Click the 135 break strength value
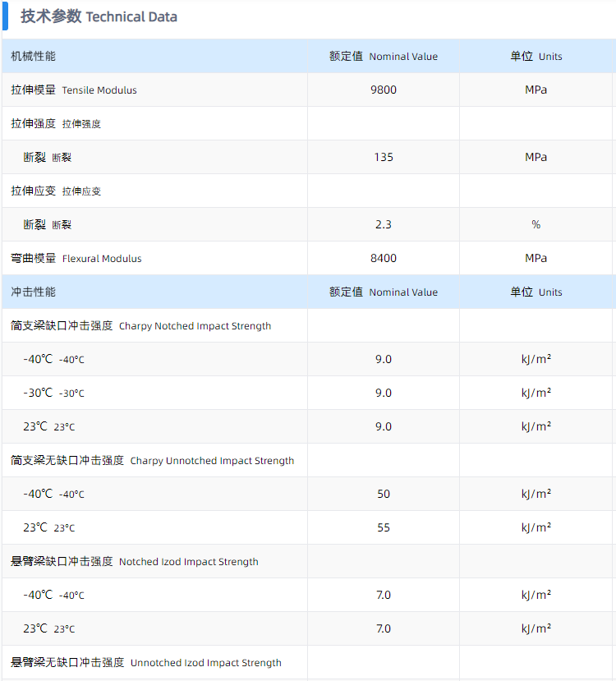Screen dimensions: 616x681 coord(384,157)
